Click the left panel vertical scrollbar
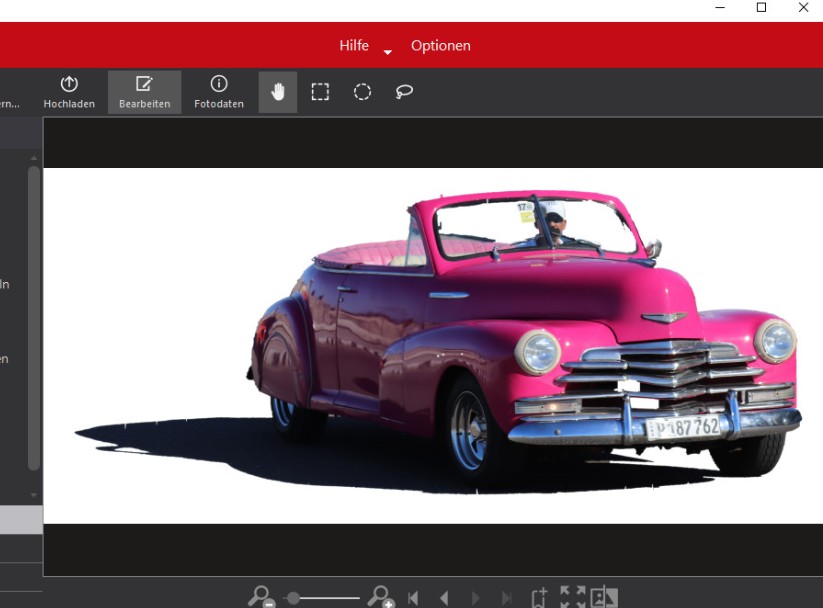Image resolution: width=823 pixels, height=608 pixels. (34, 318)
